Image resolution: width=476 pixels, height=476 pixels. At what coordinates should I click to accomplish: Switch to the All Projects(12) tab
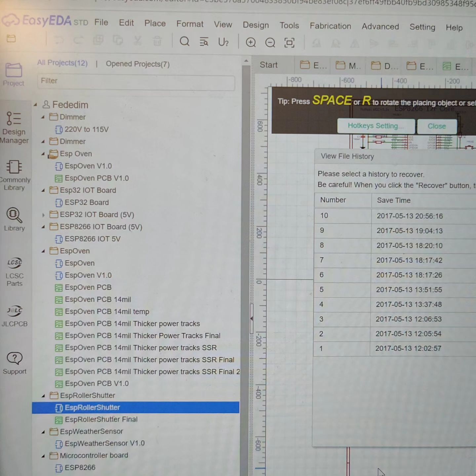[x=62, y=63]
